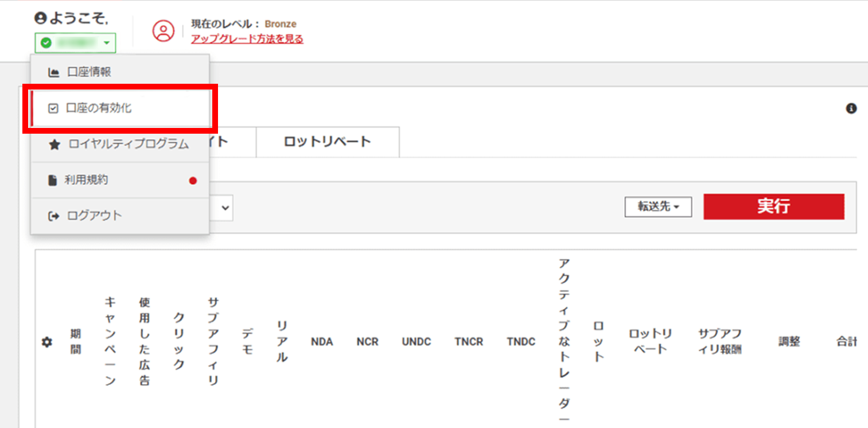Click the NDA column header
Viewport: 868px width, 428px height.
(x=321, y=342)
